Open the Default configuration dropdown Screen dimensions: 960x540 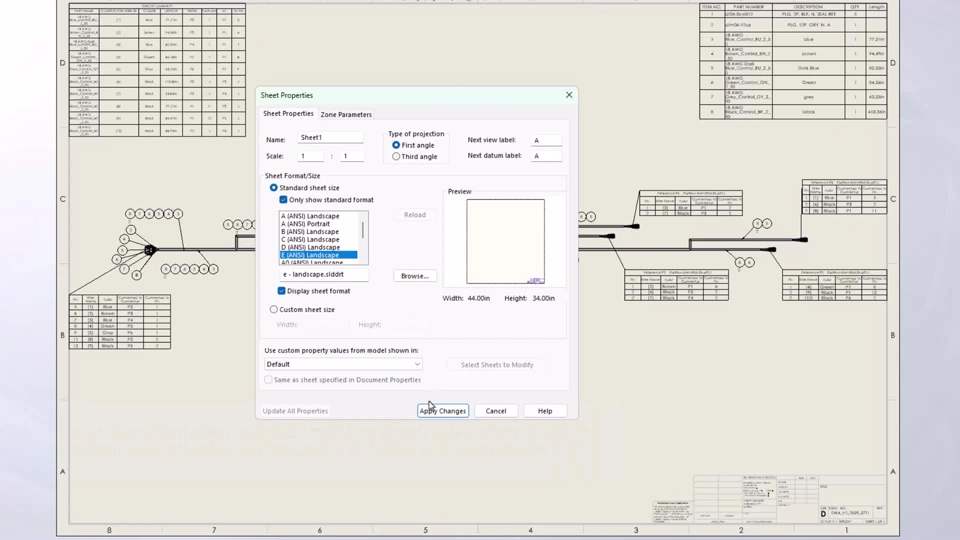coord(343,364)
